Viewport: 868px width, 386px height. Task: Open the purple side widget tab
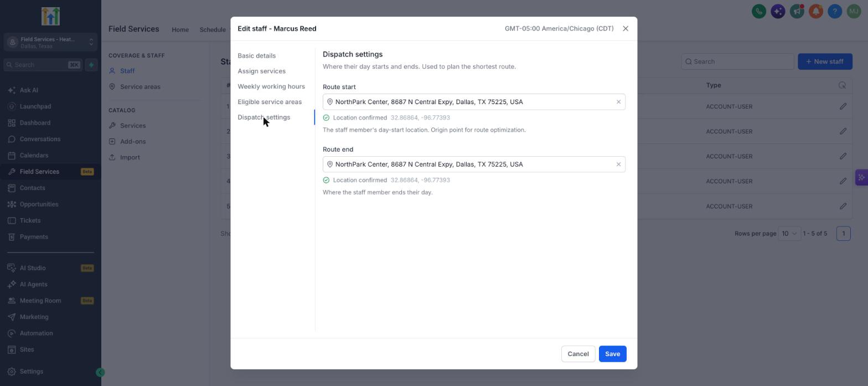click(861, 177)
